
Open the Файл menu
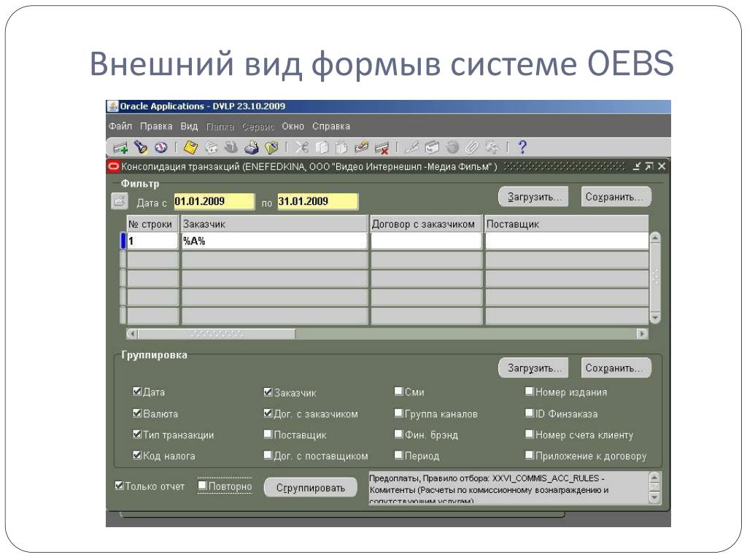coord(120,126)
